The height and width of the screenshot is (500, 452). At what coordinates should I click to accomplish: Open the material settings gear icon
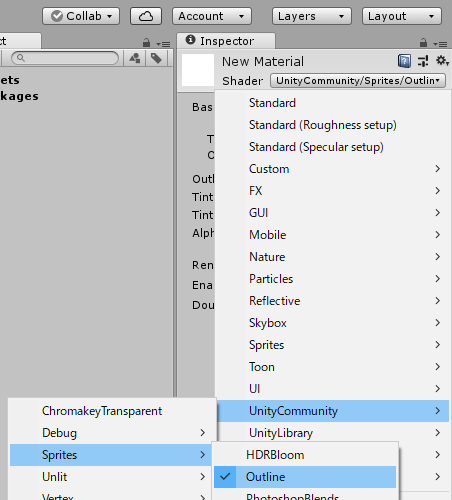point(442,61)
